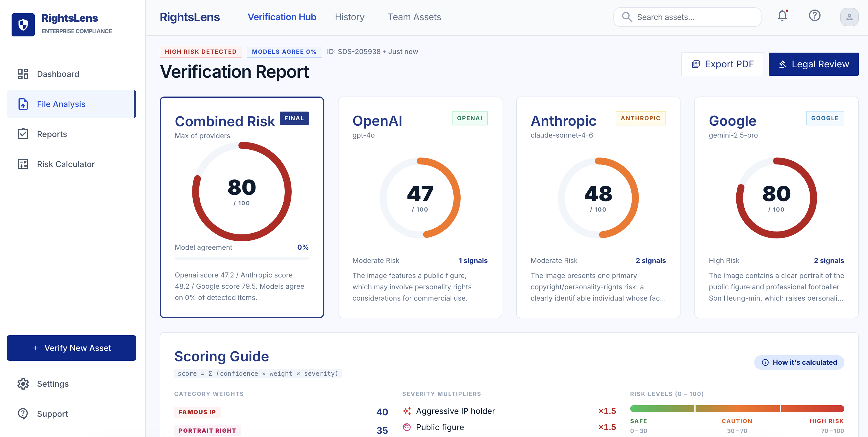Click the RightsLens shield logo icon
This screenshot has width=868, height=437.
[23, 25]
